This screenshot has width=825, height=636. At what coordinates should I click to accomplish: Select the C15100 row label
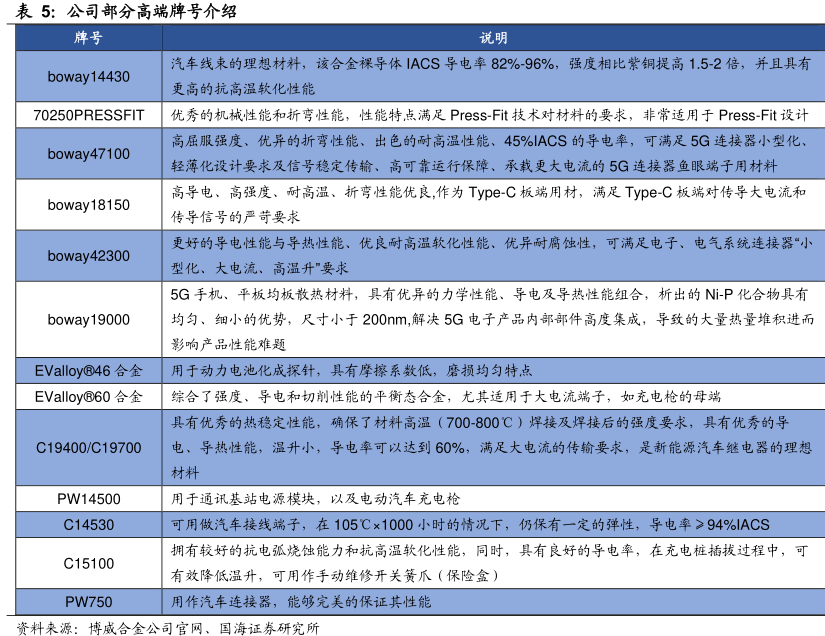point(88,563)
